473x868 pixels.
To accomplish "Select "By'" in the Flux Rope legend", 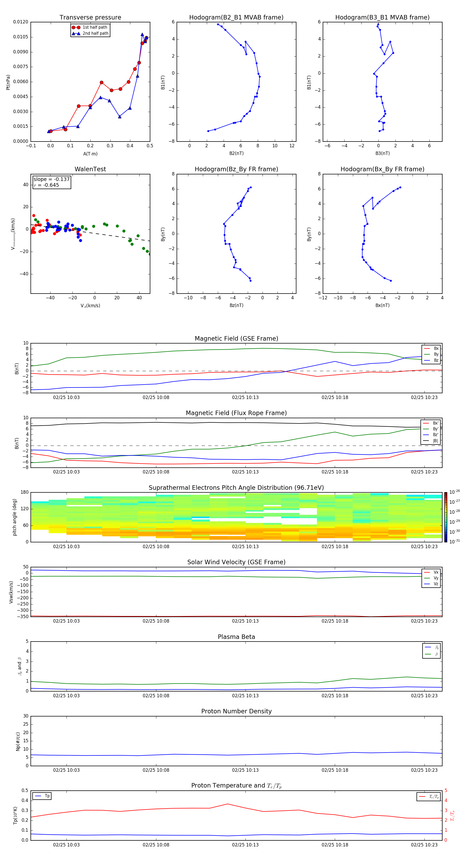I will [431, 429].
